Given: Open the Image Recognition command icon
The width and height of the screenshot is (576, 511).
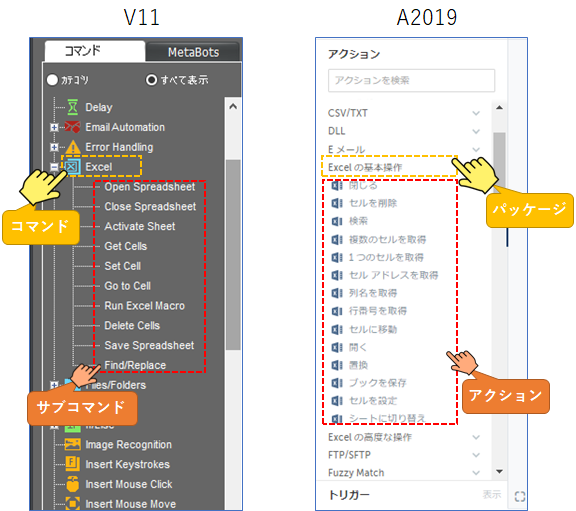Looking at the screenshot, I should (73, 445).
